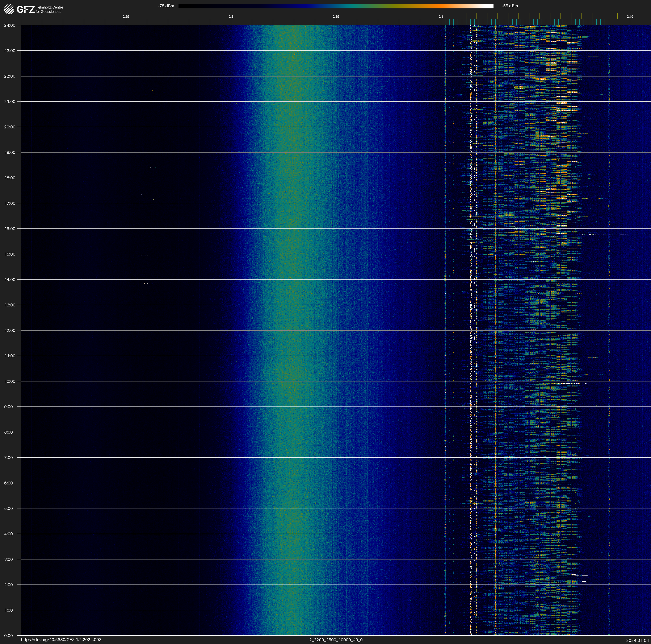This screenshot has height=644, width=651.
Task: Click the 18:00 time axis label
Action: coord(10,178)
